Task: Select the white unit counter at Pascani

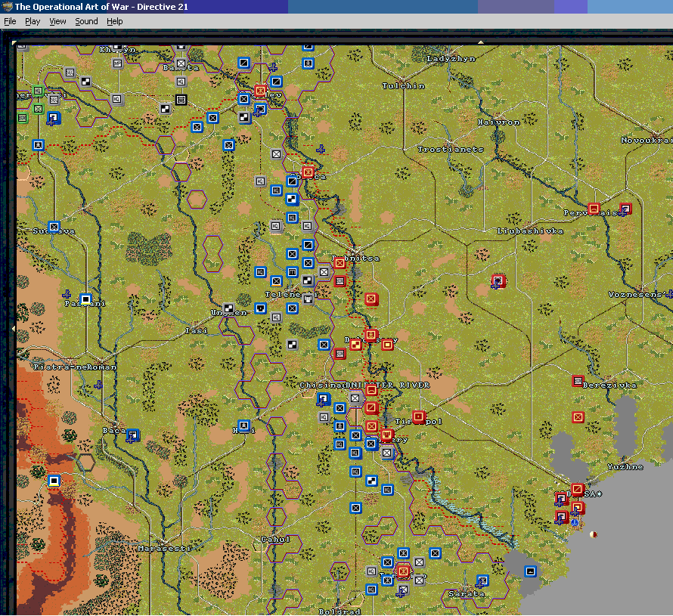Action: tap(86, 299)
